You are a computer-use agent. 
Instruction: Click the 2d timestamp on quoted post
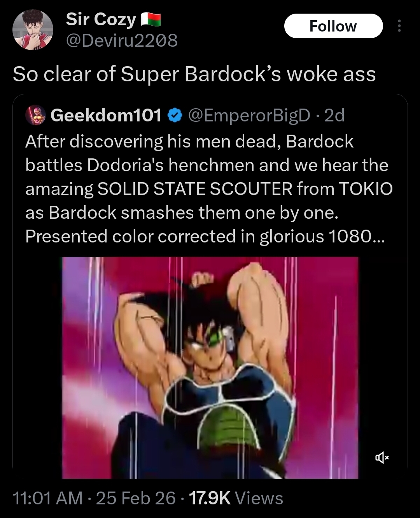(334, 115)
